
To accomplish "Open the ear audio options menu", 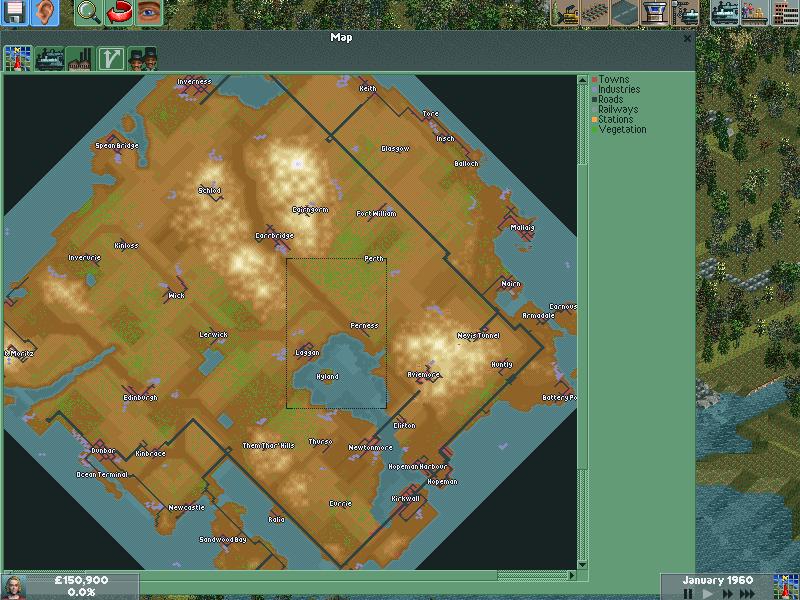I will click(x=44, y=13).
